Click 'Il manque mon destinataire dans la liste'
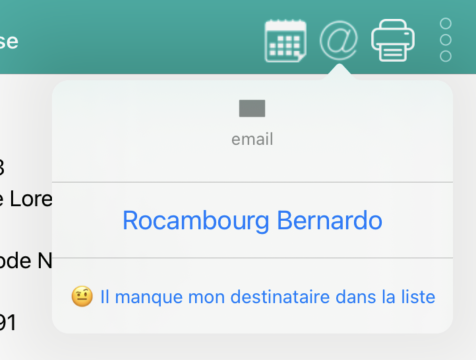Screen dimensions: 476x360 click(x=268, y=297)
